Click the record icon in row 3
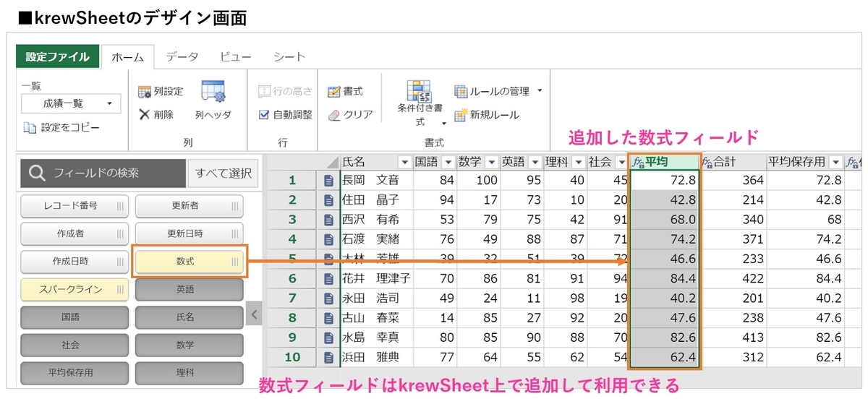Image resolution: width=868 pixels, height=404 pixels. coord(330,219)
